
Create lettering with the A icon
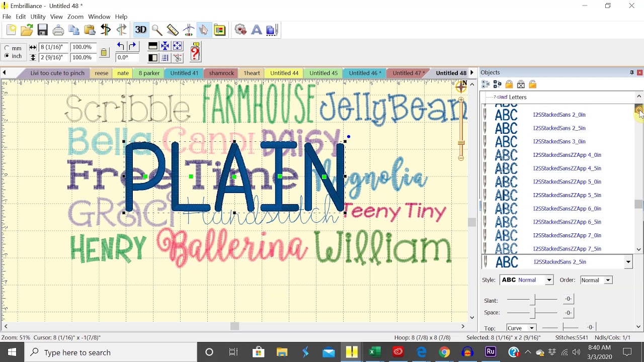coord(256,30)
